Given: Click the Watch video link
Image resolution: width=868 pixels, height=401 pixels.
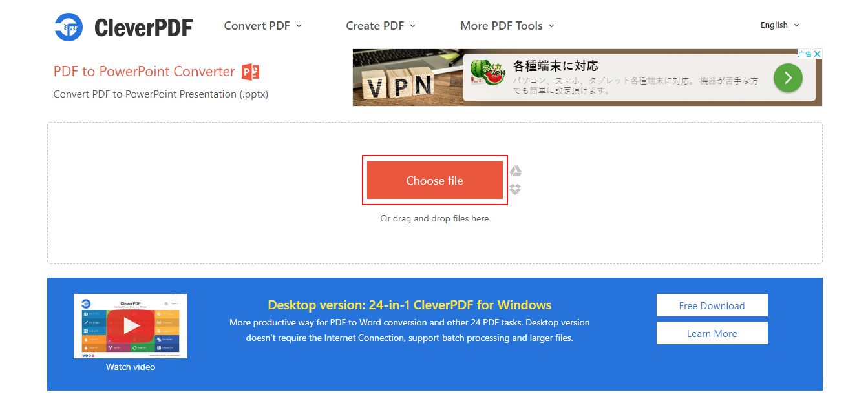Looking at the screenshot, I should pos(131,367).
